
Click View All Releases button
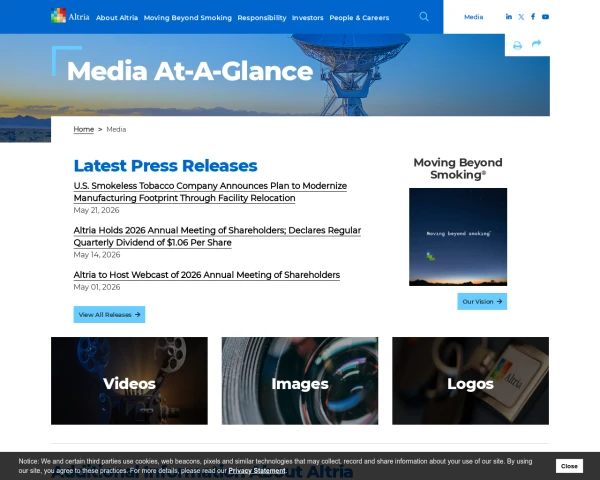click(x=109, y=314)
